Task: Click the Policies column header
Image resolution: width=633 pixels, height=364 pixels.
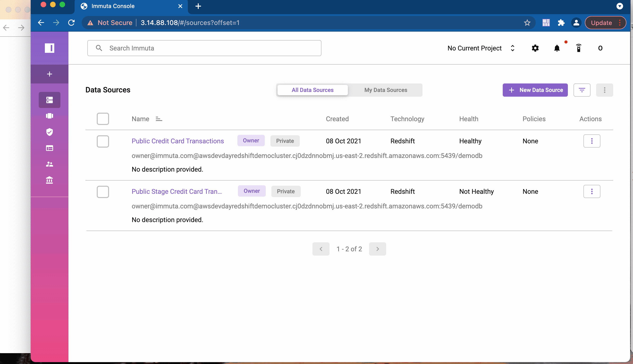Action: click(534, 119)
